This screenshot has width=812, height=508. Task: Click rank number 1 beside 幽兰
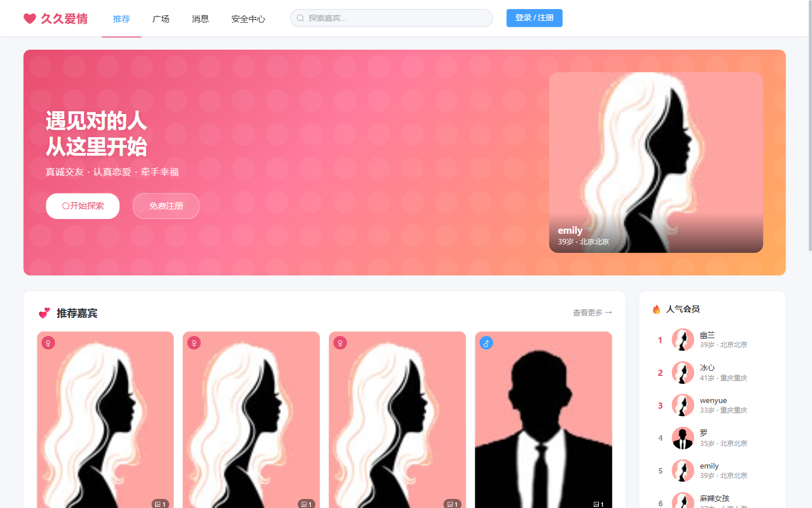pyautogui.click(x=660, y=340)
